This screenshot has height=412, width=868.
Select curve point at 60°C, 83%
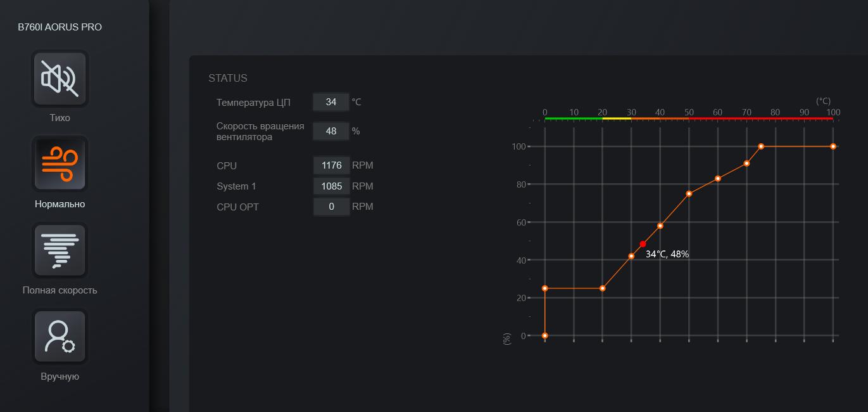(718, 179)
